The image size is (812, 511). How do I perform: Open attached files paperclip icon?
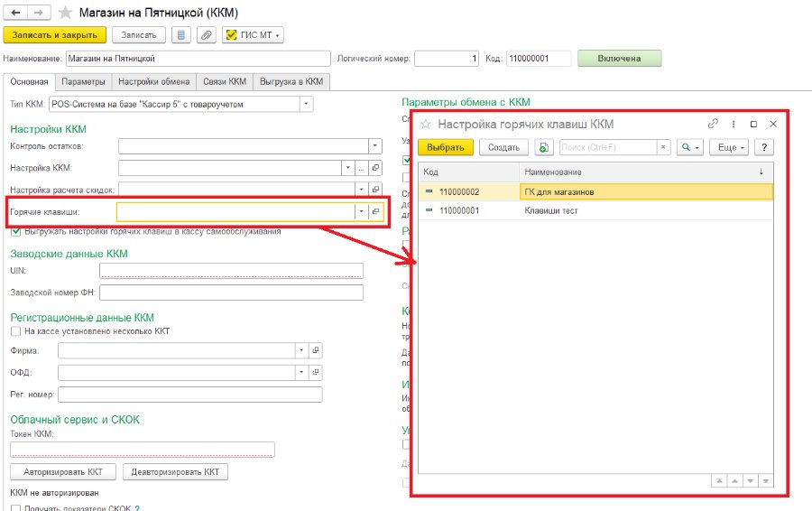point(206,35)
